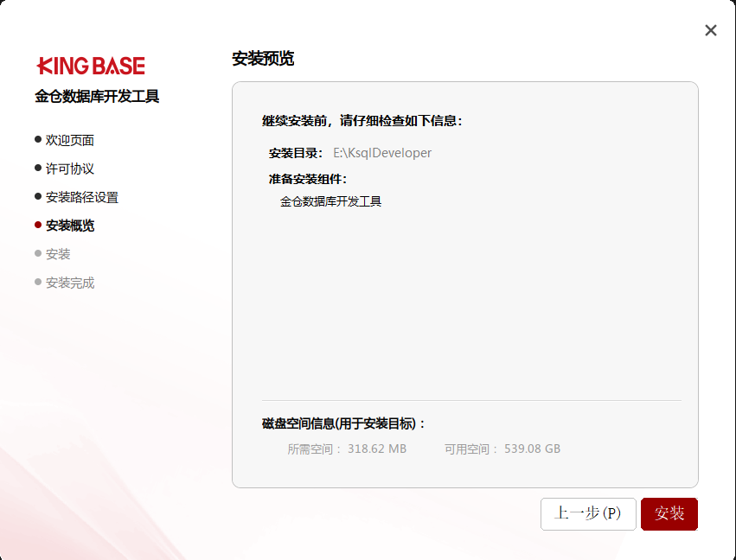Viewport: 736px width, 560px height.
Task: Click the KINGBASE logo
Action: 91,67
